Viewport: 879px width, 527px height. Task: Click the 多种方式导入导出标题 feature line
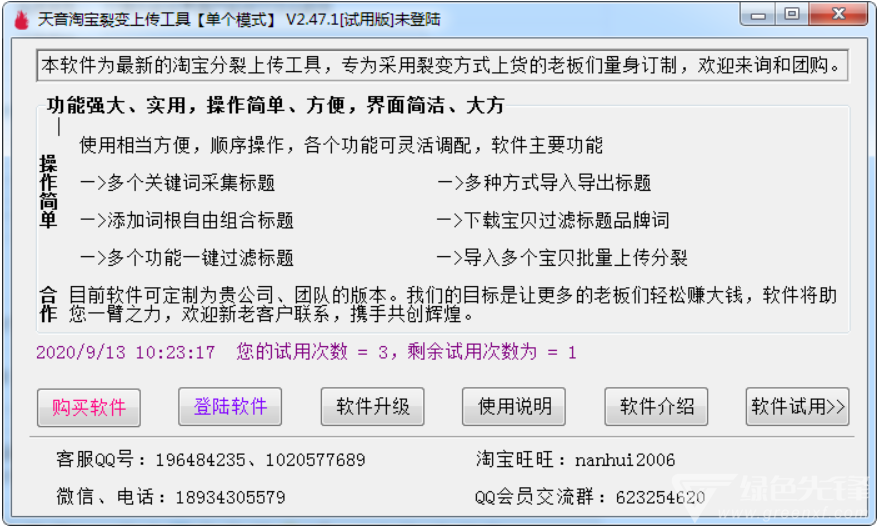544,183
